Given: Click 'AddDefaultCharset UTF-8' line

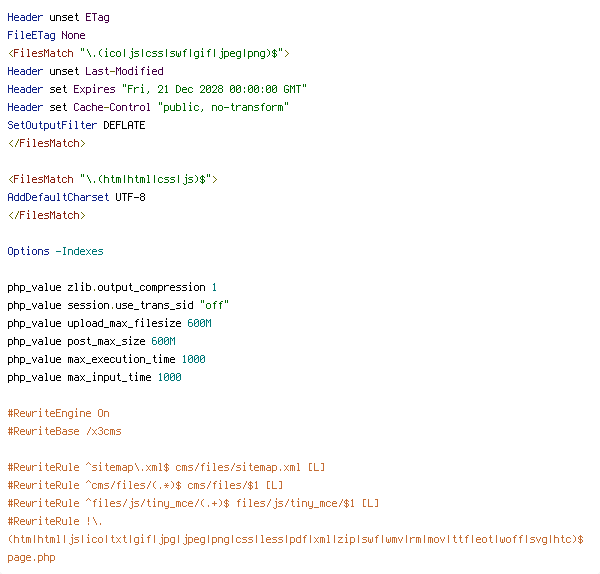Looking at the screenshot, I should coord(76,197).
